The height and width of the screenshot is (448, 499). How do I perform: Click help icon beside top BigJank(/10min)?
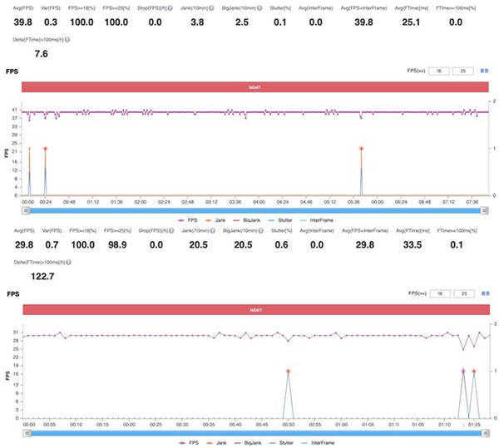tap(258, 7)
